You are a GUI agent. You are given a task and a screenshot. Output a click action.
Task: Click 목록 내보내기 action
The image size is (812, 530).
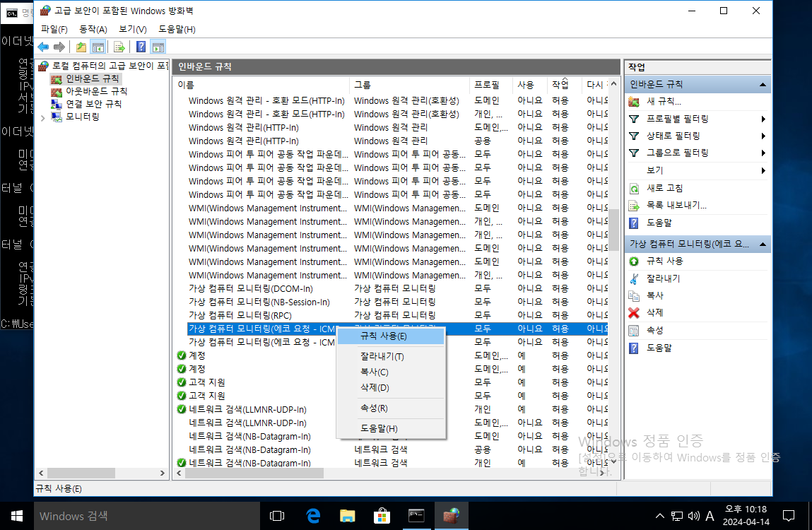(676, 205)
